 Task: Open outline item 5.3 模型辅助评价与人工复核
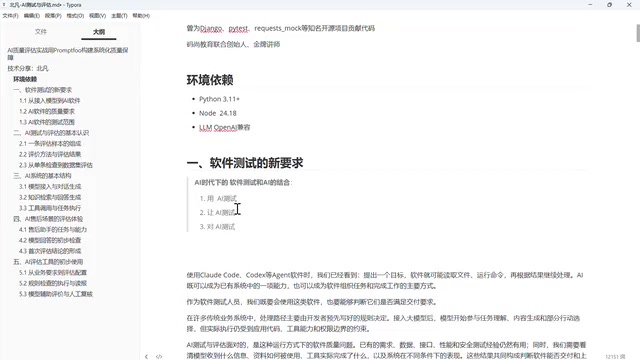click(56, 293)
